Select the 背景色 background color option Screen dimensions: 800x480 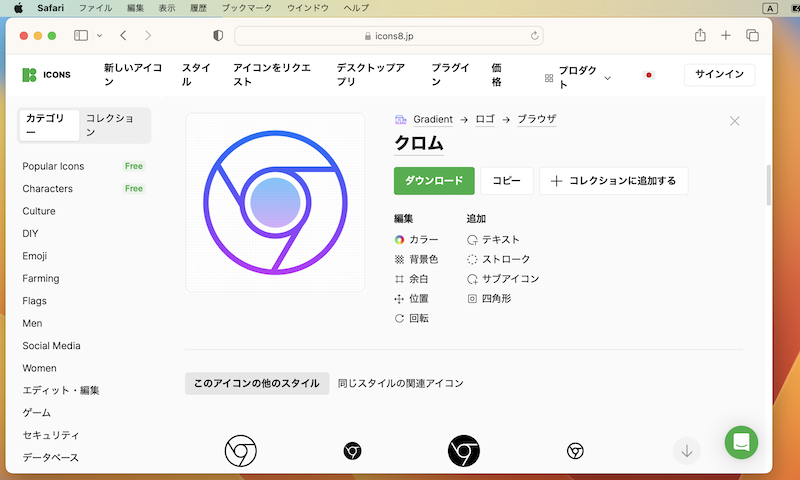400,259
